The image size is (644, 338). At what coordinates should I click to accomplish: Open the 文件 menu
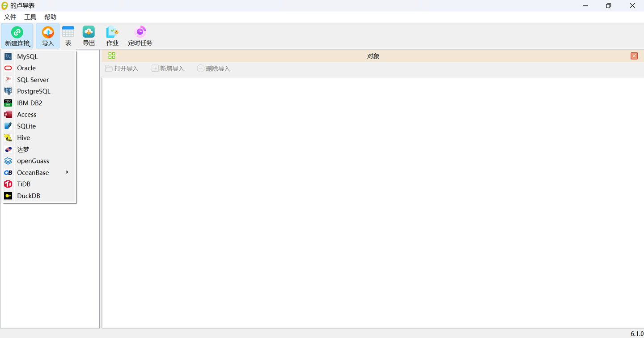10,17
